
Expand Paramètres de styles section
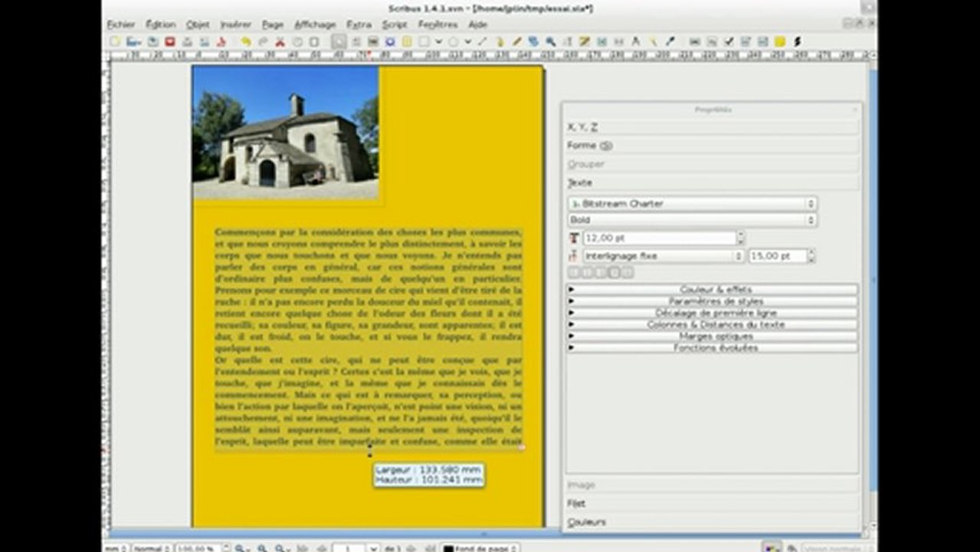click(x=712, y=301)
